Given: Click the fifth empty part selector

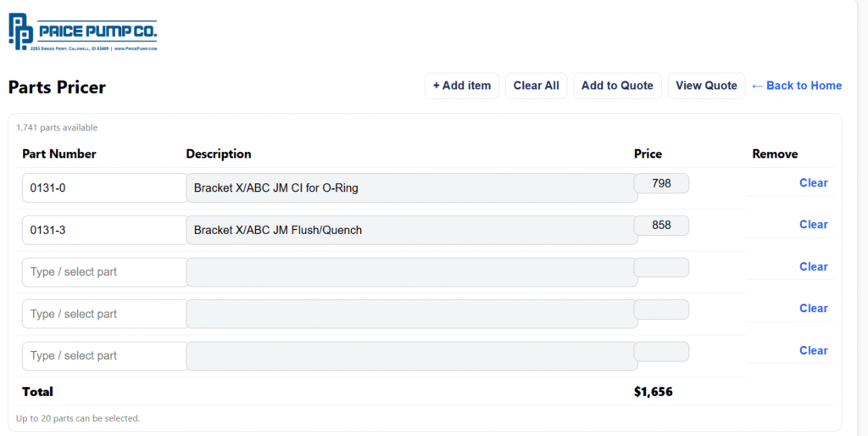Looking at the screenshot, I should tap(104, 355).
